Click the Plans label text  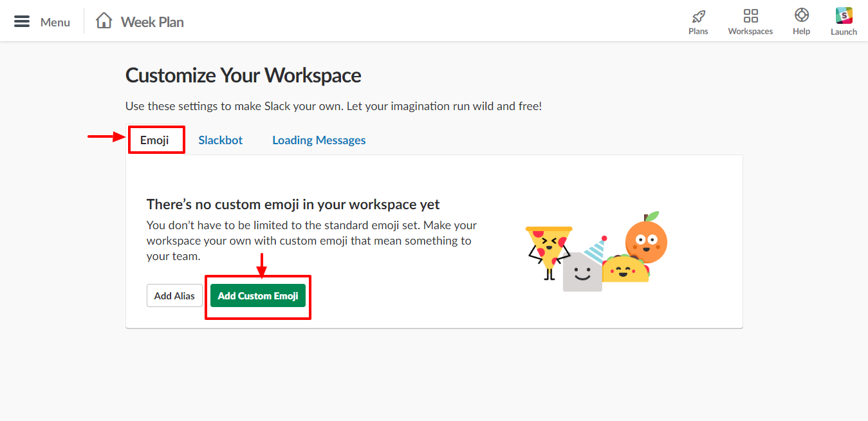[698, 30]
